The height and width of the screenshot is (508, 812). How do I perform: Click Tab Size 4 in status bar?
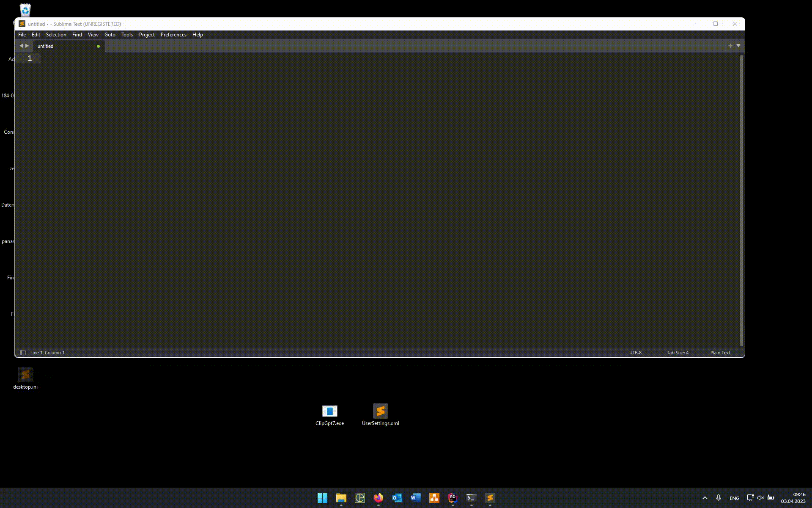(x=678, y=352)
